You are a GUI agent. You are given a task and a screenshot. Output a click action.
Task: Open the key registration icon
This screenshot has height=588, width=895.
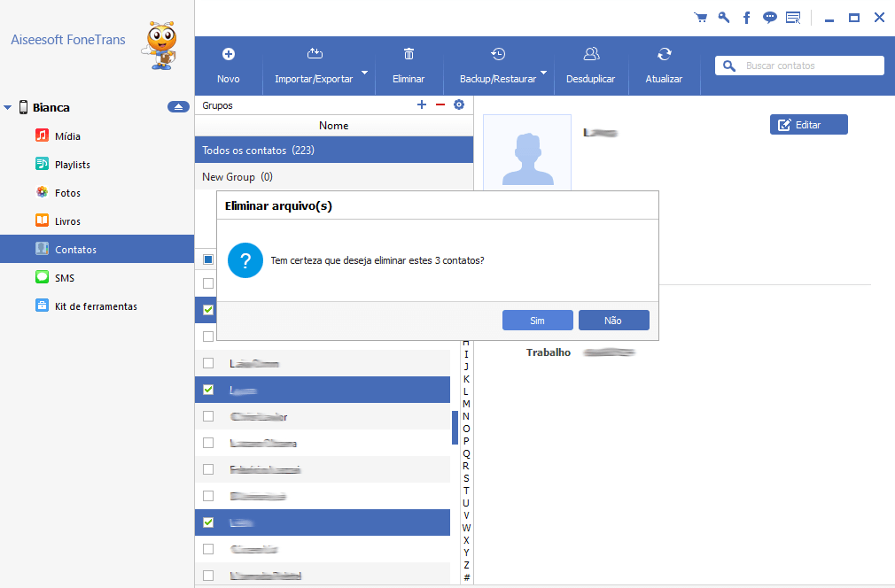(724, 18)
